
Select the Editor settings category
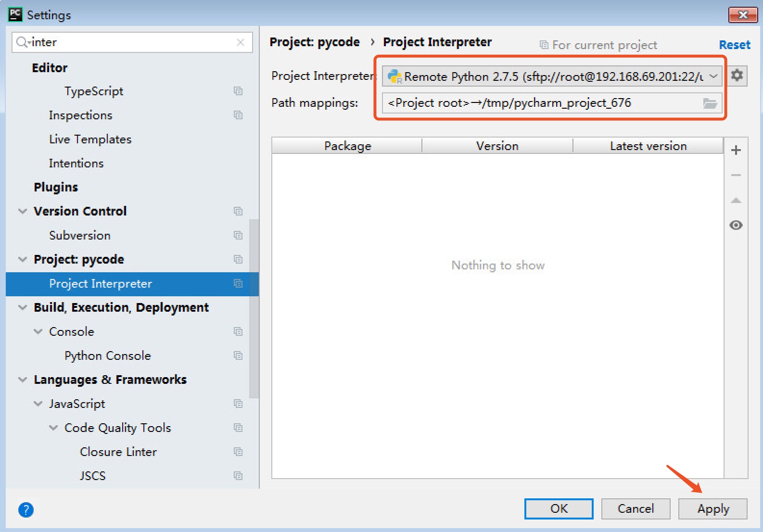pos(50,68)
